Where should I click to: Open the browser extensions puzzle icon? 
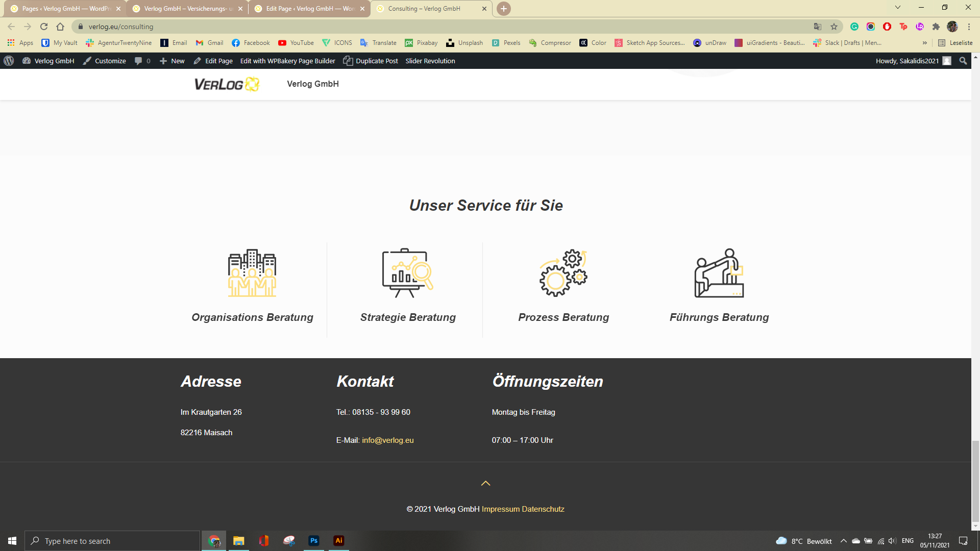tap(936, 27)
